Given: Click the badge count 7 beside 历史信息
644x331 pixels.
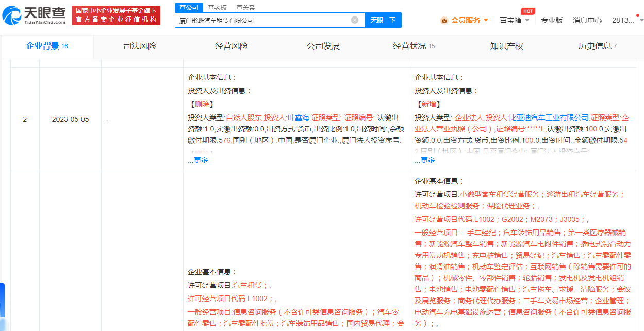Looking at the screenshot, I should click(615, 46).
